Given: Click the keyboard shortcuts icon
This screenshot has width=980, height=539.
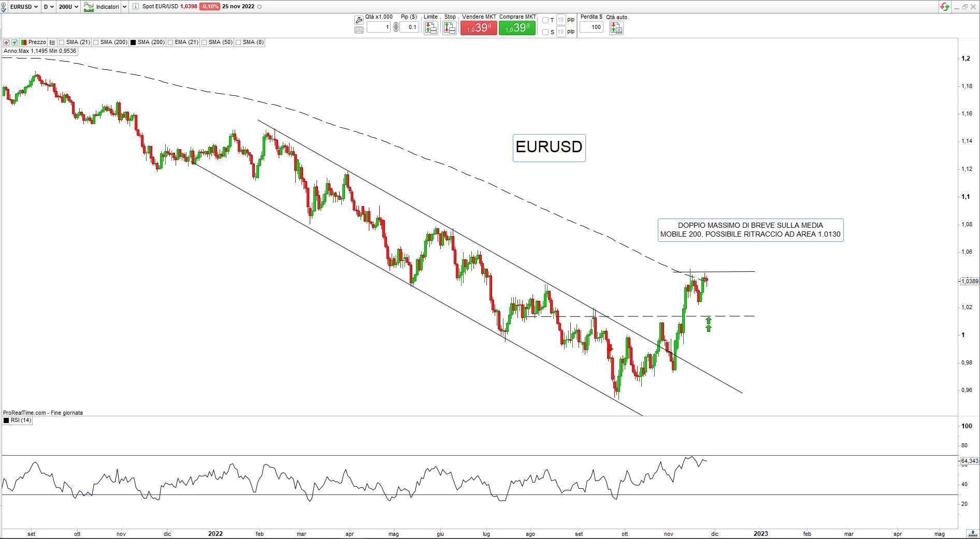Looking at the screenshot, I should pos(358,30).
